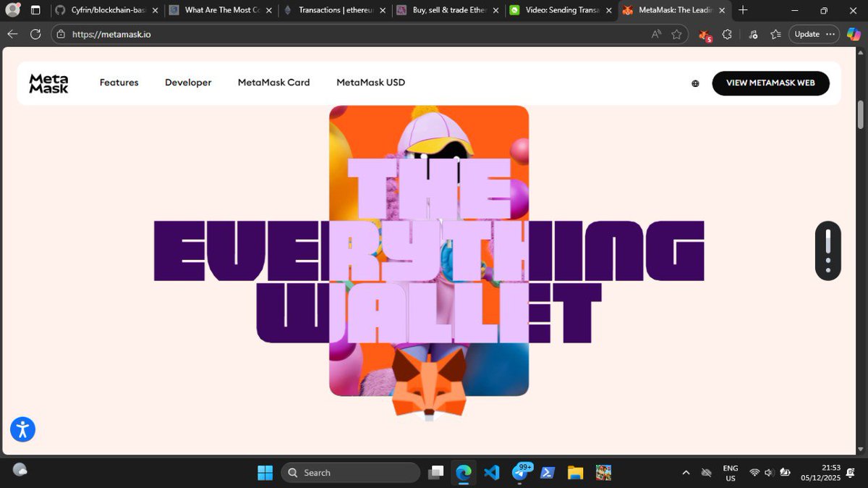This screenshot has height=488, width=868.
Task: Switch to Microsoft Edge on the taskbar
Action: coord(464,473)
